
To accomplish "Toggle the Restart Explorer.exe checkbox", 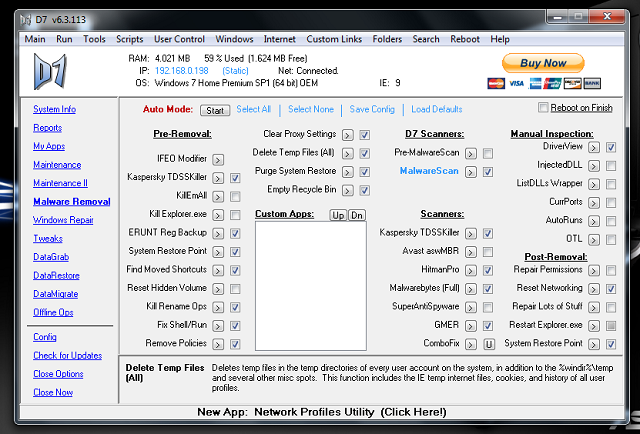I will point(611,326).
